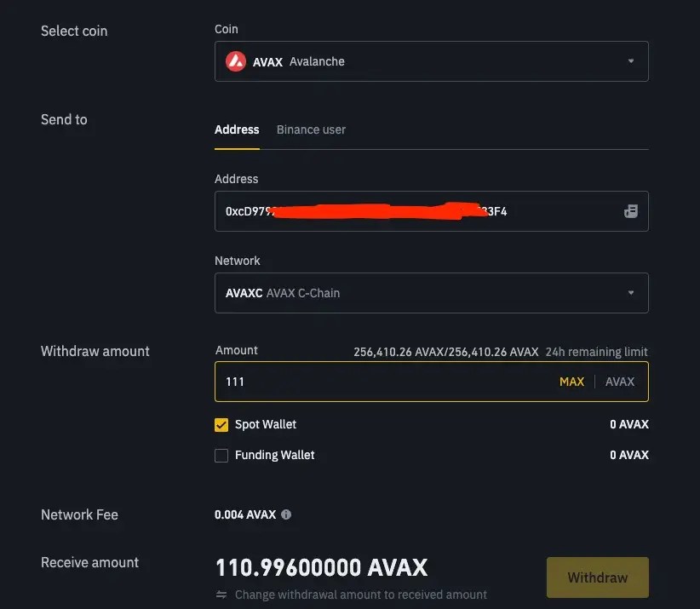700x609 pixels.
Task: Click the swap arrows near Change withdrawal amount
Action: pyautogui.click(x=222, y=595)
